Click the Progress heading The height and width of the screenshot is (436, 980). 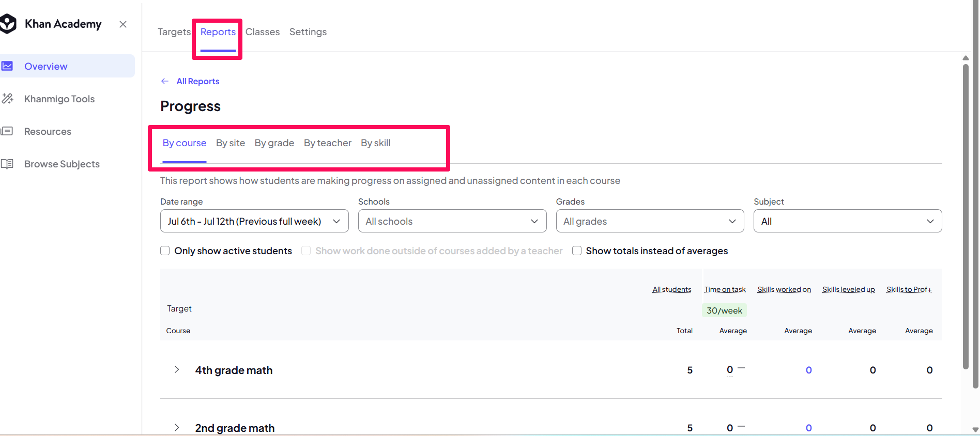(191, 106)
